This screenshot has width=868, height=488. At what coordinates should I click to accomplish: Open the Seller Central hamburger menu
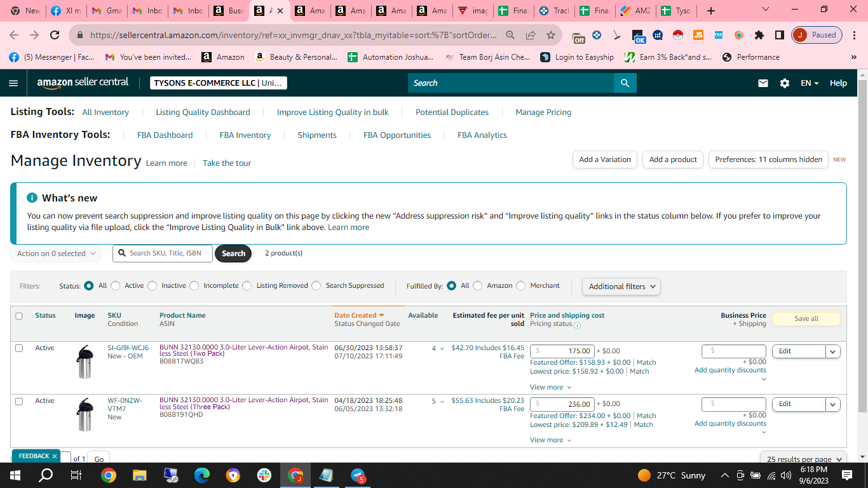point(14,83)
